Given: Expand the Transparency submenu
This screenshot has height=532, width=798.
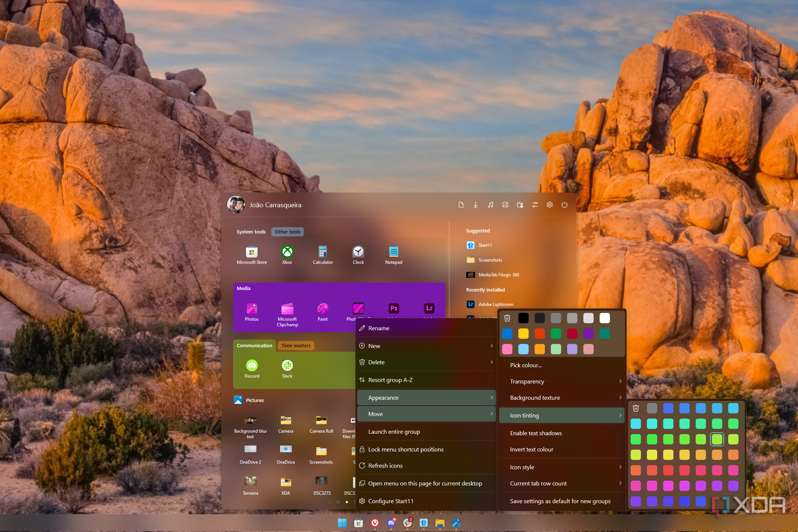Looking at the screenshot, I should (x=562, y=381).
